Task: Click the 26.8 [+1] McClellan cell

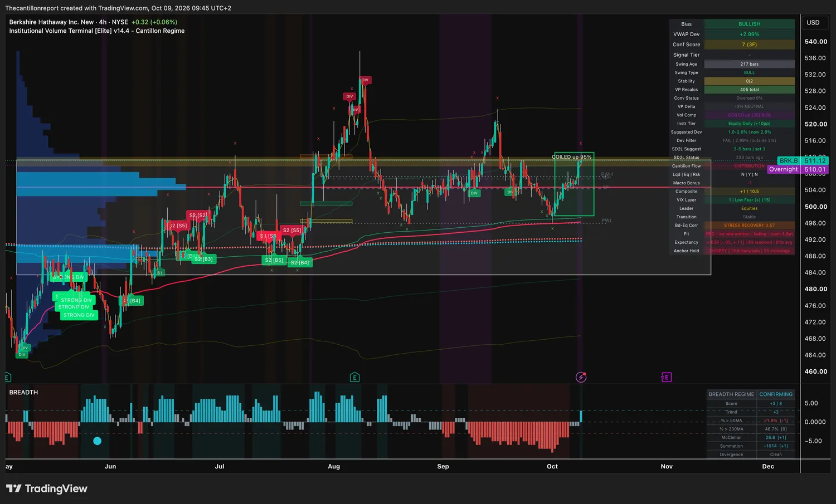Action: pos(776,437)
